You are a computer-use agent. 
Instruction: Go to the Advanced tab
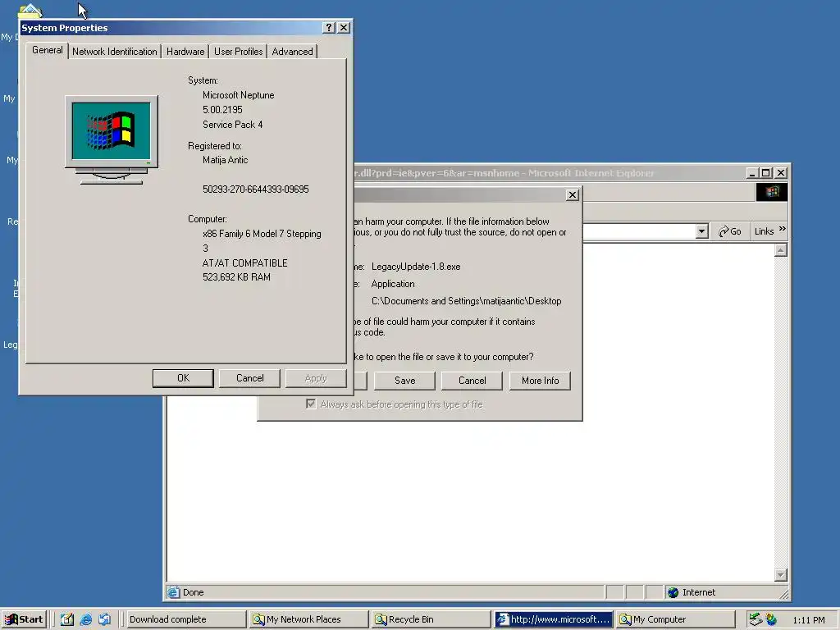(292, 52)
